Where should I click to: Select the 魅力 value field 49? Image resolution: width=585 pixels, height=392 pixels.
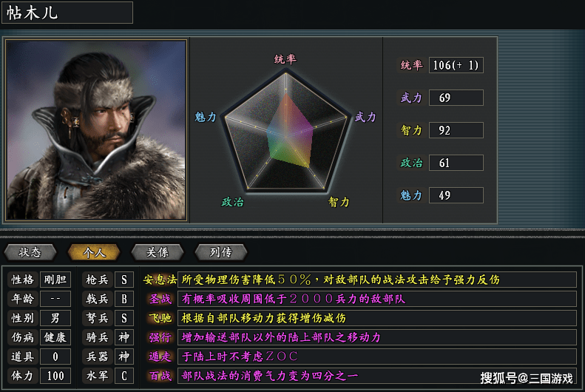pos(456,195)
